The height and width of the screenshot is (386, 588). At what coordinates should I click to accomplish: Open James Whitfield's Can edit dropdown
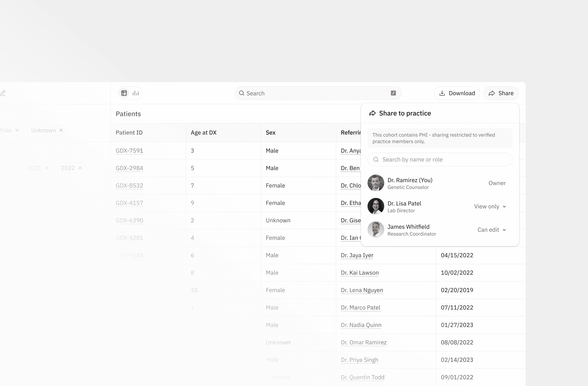(491, 230)
